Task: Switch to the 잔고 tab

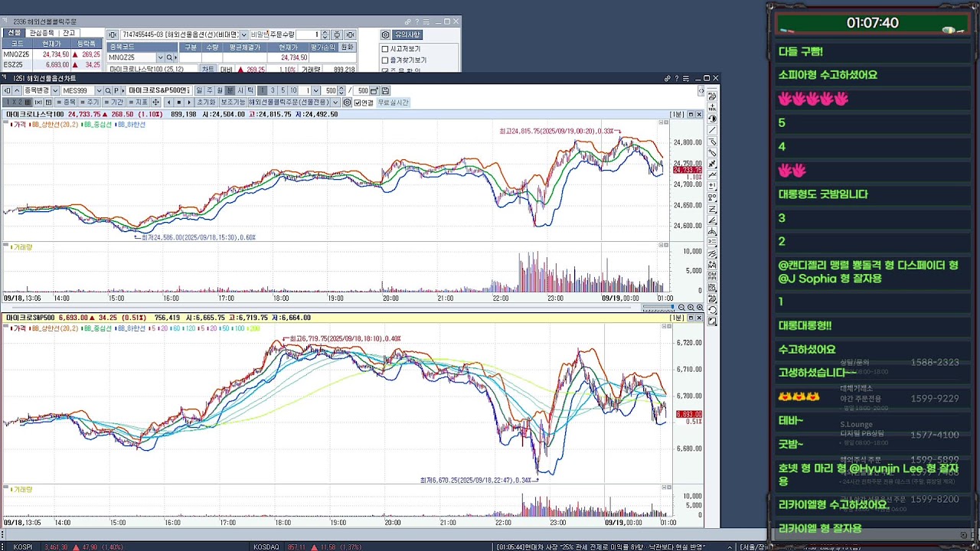Action: pyautogui.click(x=68, y=33)
